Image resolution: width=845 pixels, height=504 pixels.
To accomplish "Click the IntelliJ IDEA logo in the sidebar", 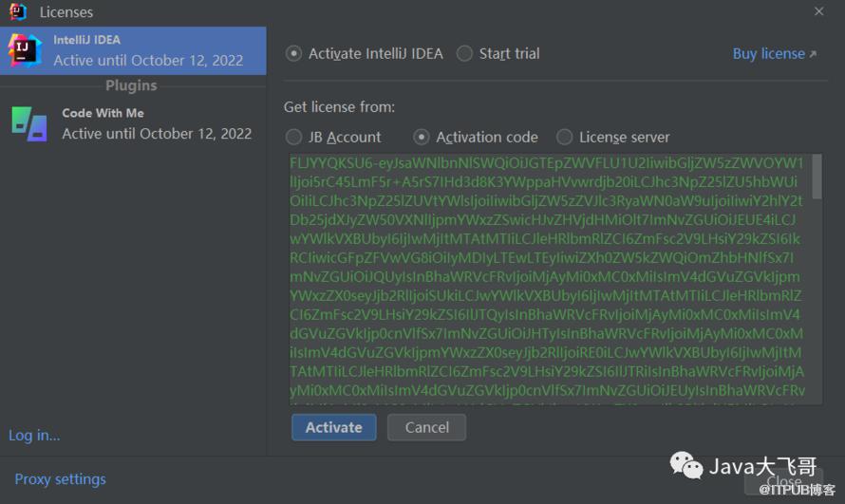I will tap(25, 50).
